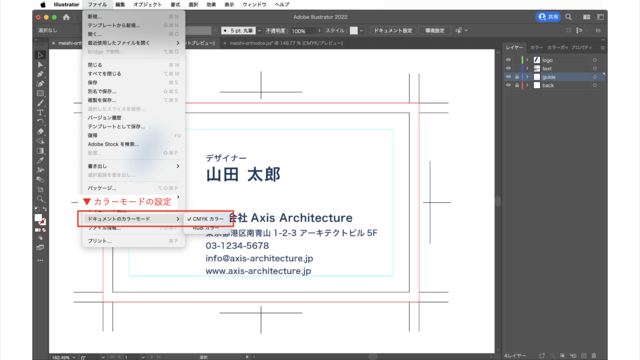This screenshot has height=360, width=640.
Task: Unlock the back layer
Action: [x=517, y=85]
